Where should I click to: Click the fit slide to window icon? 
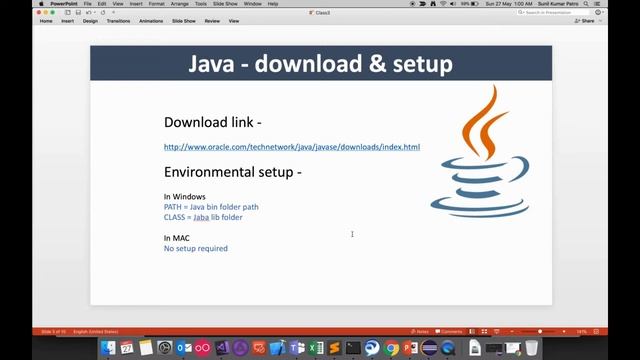coord(596,332)
